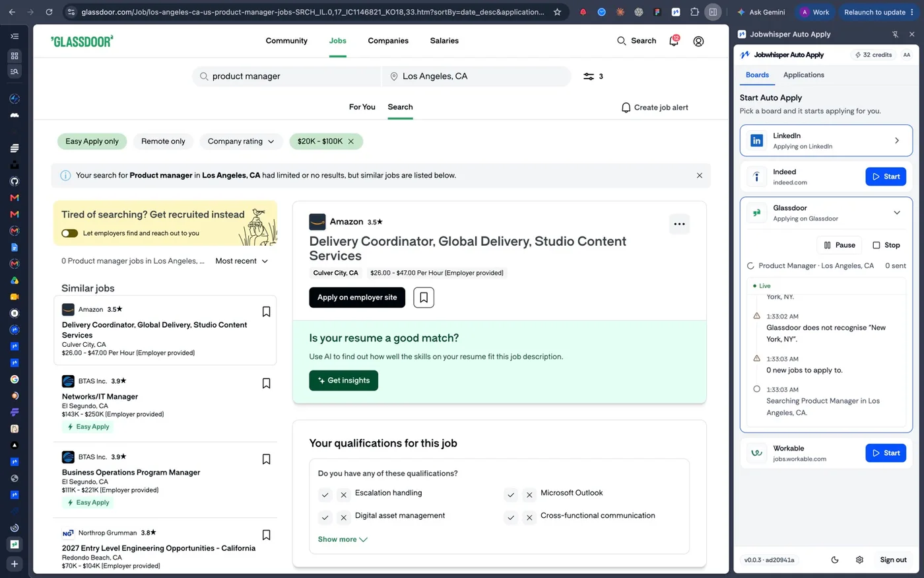The image size is (924, 578).
Task: Click Apply on employer site button
Action: coord(357,297)
